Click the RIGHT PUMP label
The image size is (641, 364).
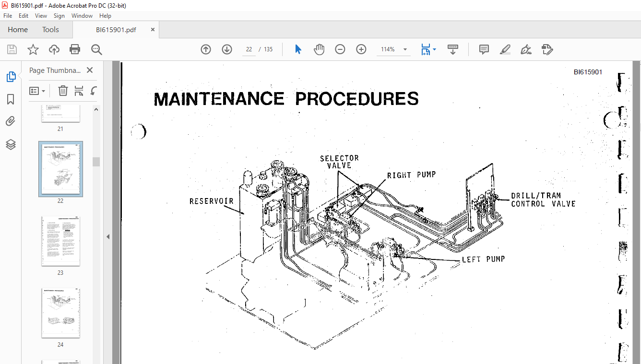[411, 175]
